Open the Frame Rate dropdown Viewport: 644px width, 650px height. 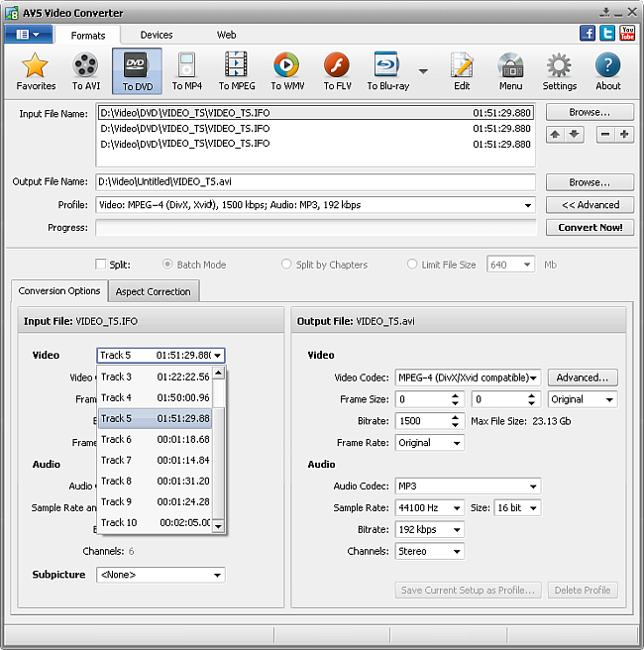430,443
